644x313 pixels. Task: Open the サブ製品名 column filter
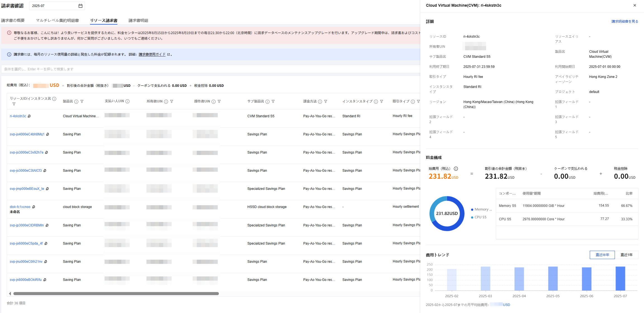pos(273,102)
